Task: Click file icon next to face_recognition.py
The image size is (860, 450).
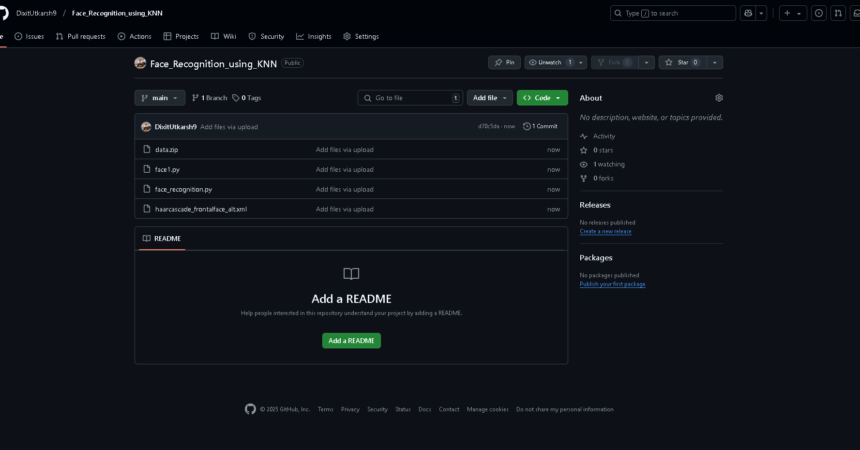Action: pyautogui.click(x=146, y=189)
